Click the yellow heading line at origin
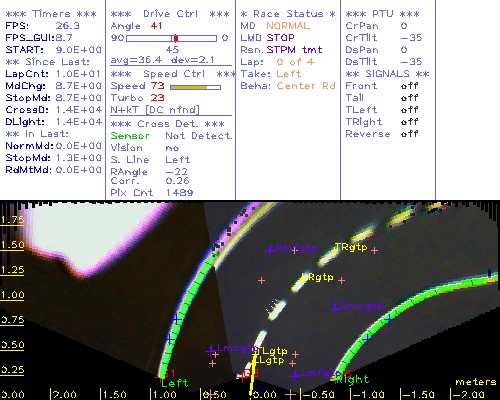Image resolution: width=500 pixels, height=400 pixels. point(253,374)
